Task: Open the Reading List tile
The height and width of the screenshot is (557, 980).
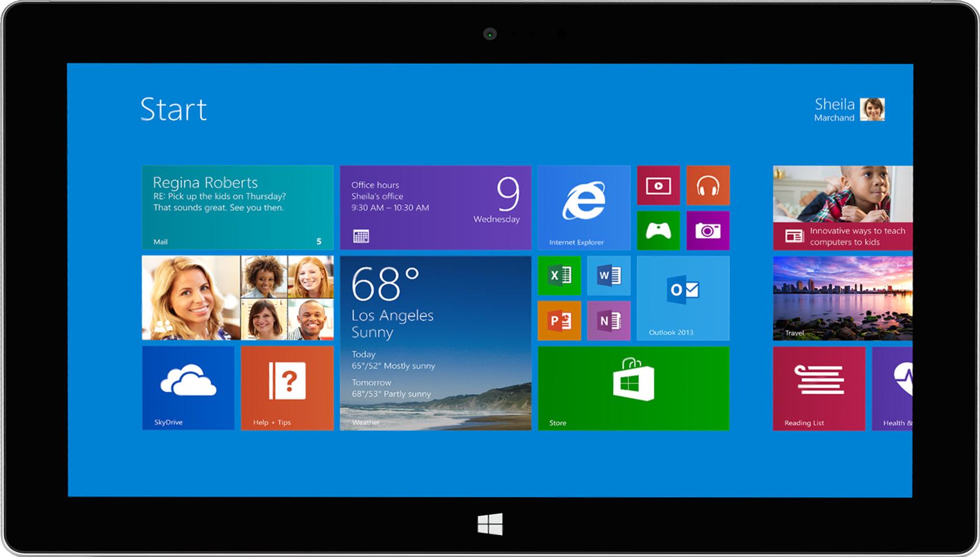Action: click(819, 388)
